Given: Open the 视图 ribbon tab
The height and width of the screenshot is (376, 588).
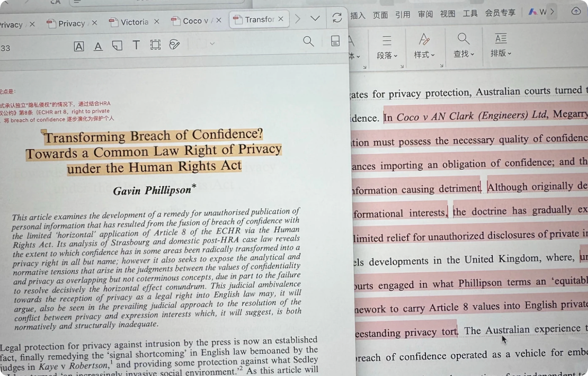Looking at the screenshot, I should coord(448,14).
